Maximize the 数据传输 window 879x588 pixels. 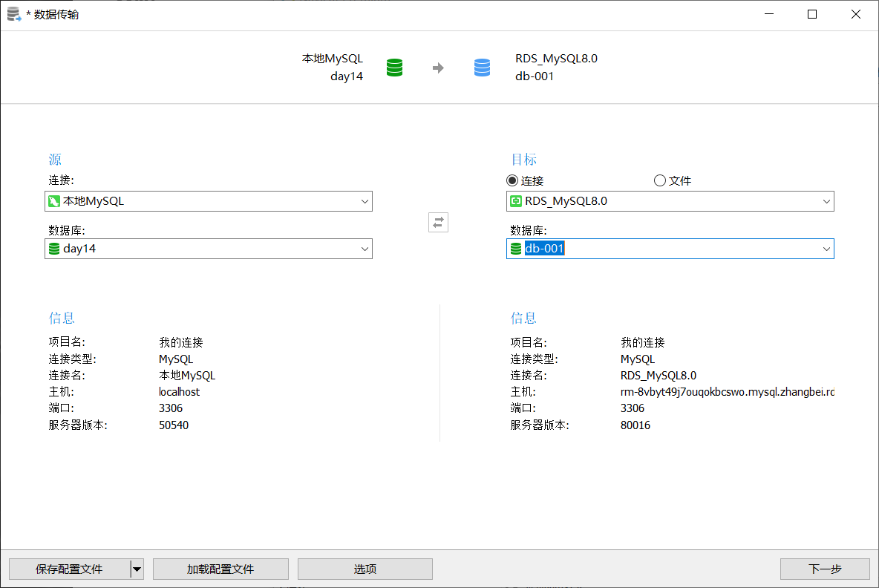point(811,15)
